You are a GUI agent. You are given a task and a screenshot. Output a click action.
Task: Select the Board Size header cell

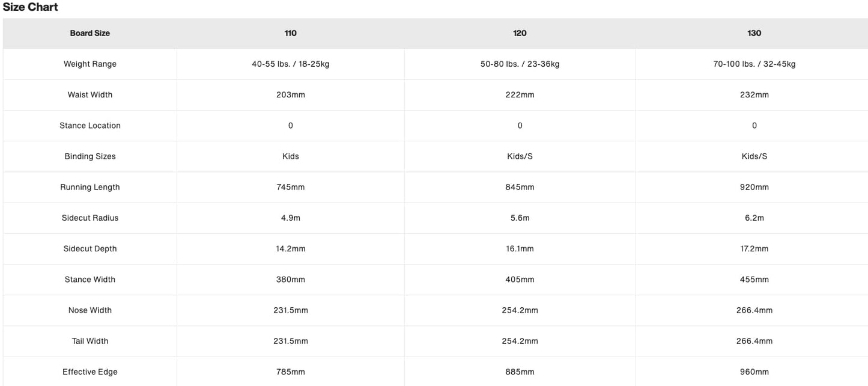90,34
